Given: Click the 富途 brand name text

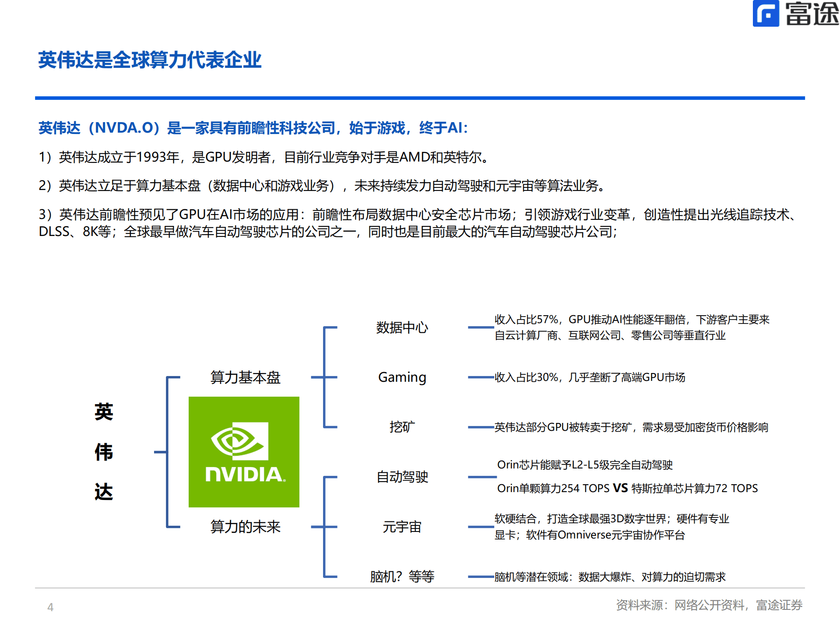Looking at the screenshot, I should 812,14.
